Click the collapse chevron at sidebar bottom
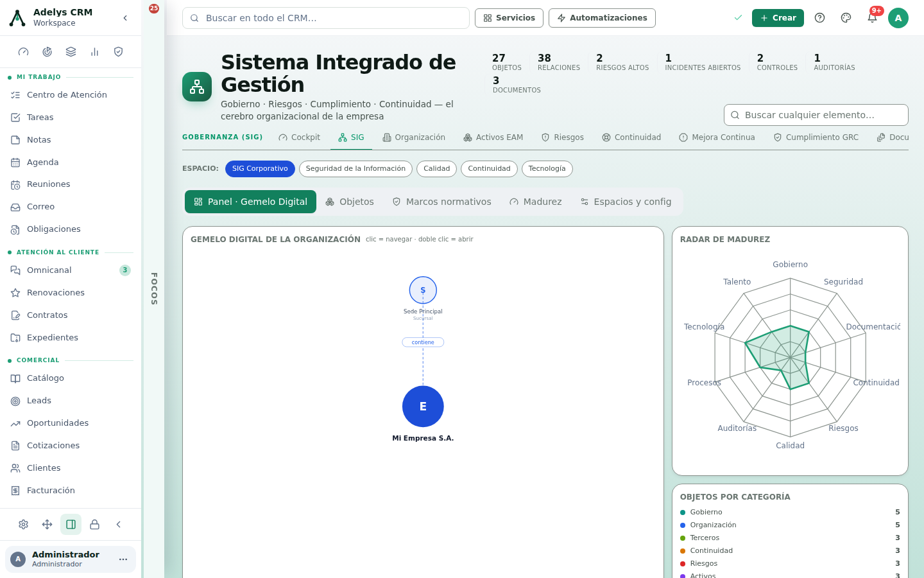Image resolution: width=924 pixels, height=578 pixels. 119,525
